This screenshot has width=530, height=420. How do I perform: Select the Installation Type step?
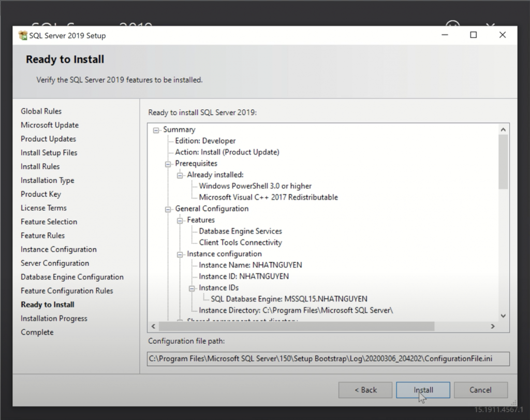47,181
